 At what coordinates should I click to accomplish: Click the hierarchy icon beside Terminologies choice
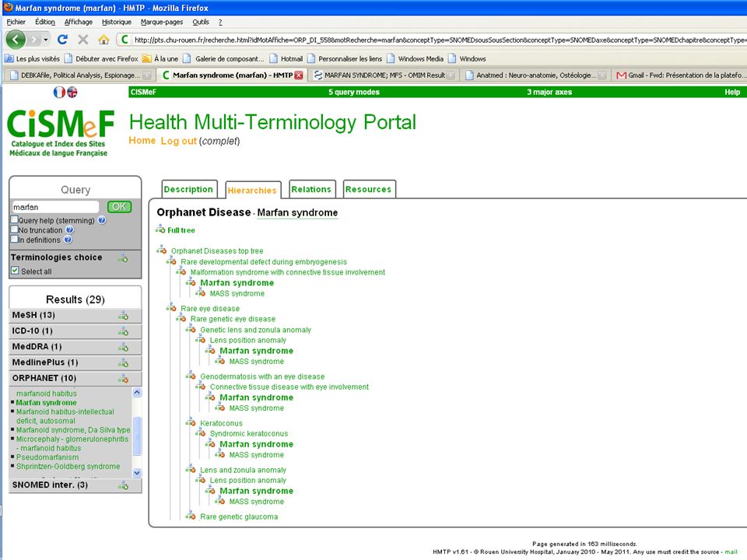pos(123,257)
